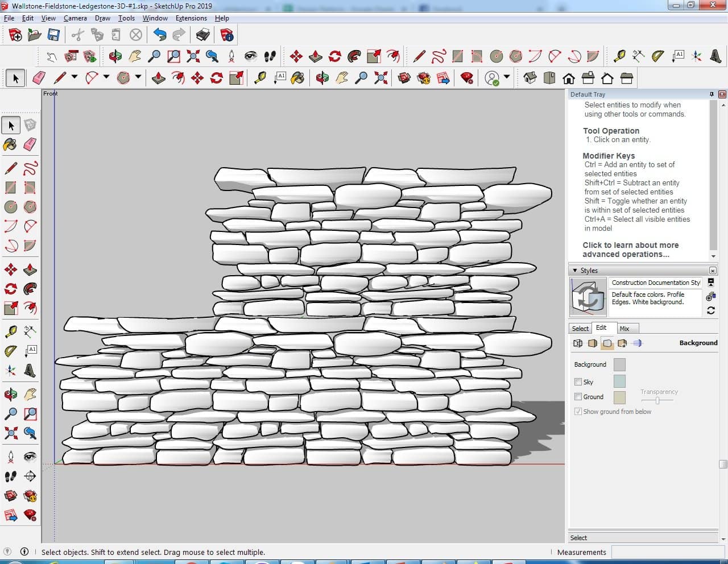This screenshot has height=564, width=728.
Task: Click the Background color swatch
Action: point(619,364)
